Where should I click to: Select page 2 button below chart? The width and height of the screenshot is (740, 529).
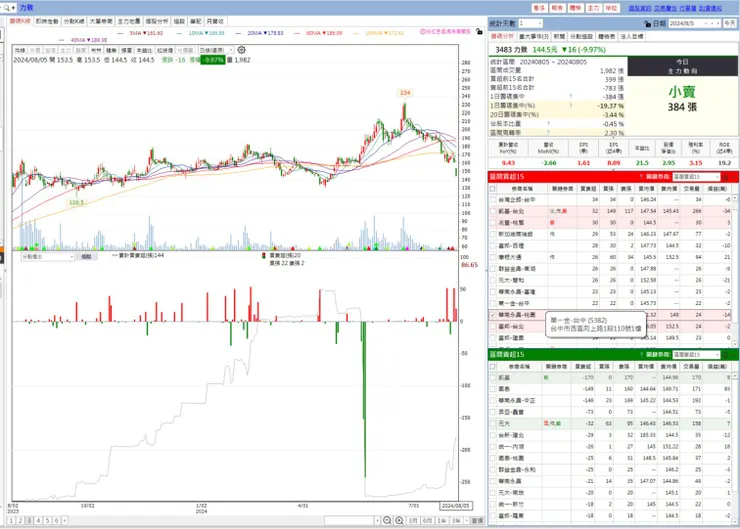(20, 520)
